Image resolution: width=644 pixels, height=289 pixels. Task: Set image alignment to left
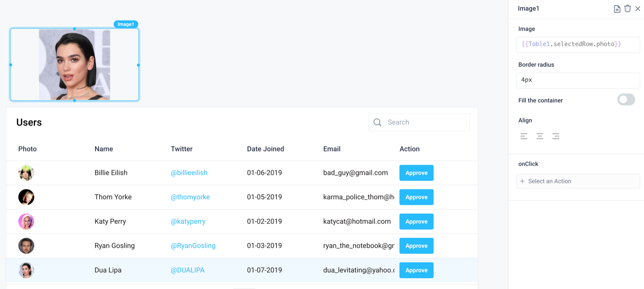524,136
